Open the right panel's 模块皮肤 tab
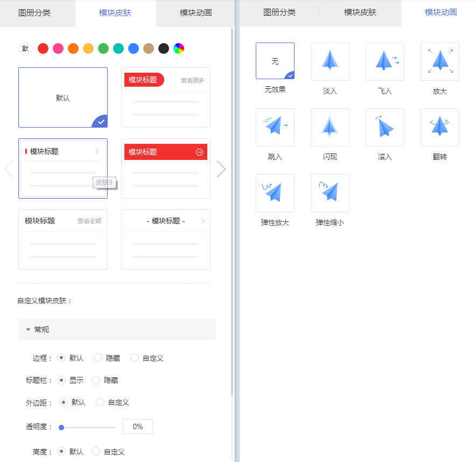Image resolution: width=476 pixels, height=462 pixels. pyautogui.click(x=360, y=12)
